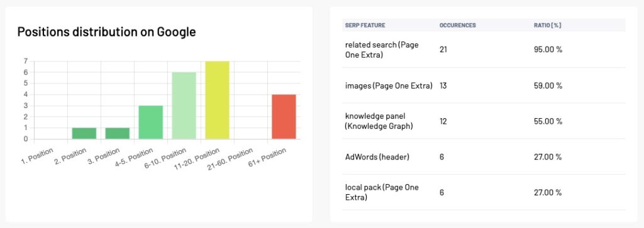Viewport: 644px width, 228px height.
Task: Select the images (Page One Extra) row
Action: click(x=484, y=85)
